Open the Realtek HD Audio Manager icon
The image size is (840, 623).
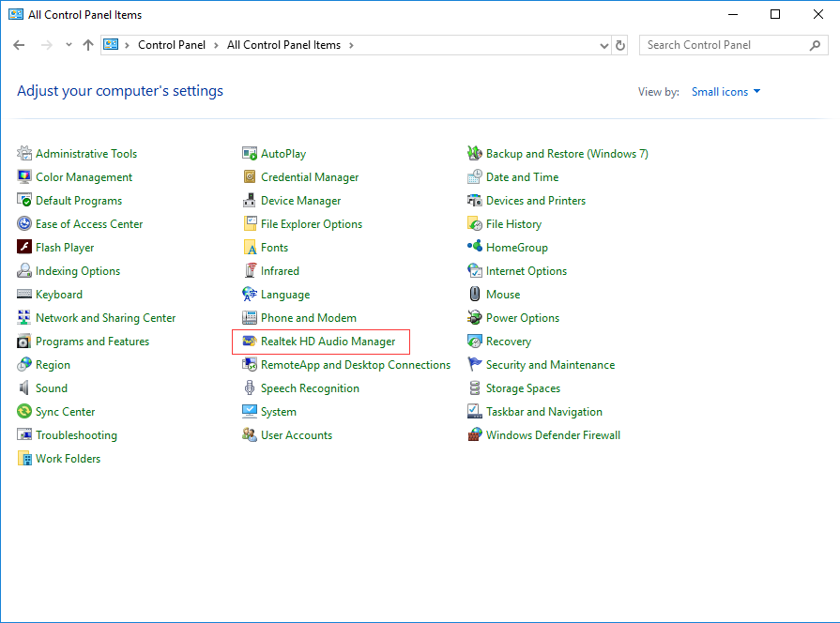point(249,342)
